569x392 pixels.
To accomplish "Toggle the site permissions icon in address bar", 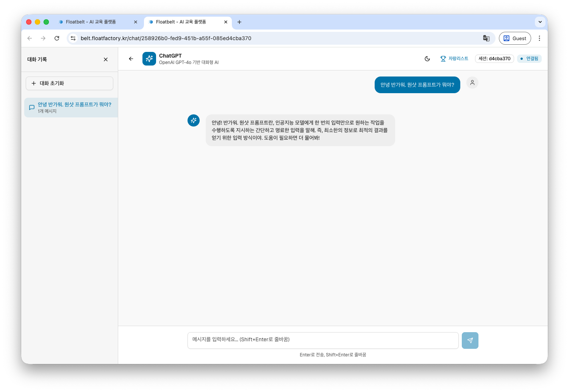I will (x=73, y=38).
